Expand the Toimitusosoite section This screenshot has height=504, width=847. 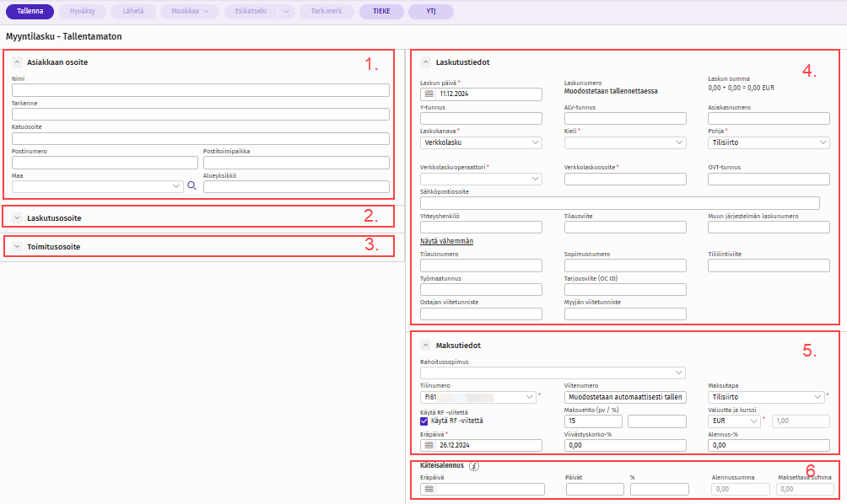[17, 247]
